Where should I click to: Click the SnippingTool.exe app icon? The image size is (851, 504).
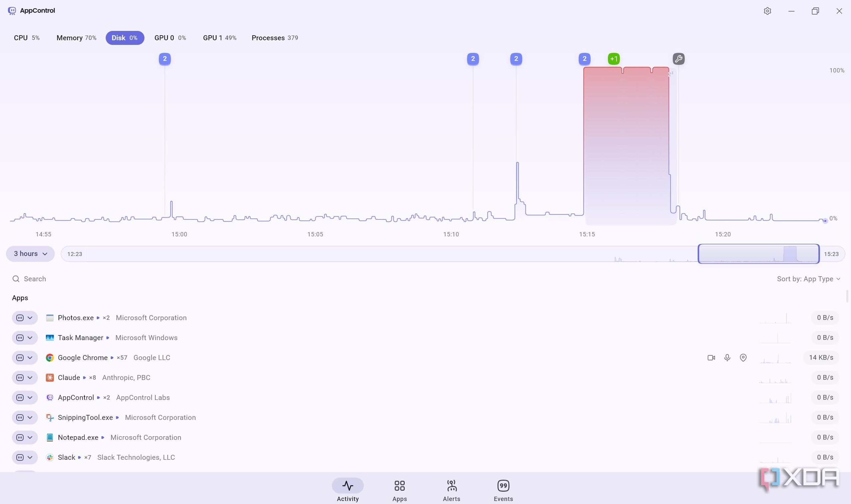(50, 418)
